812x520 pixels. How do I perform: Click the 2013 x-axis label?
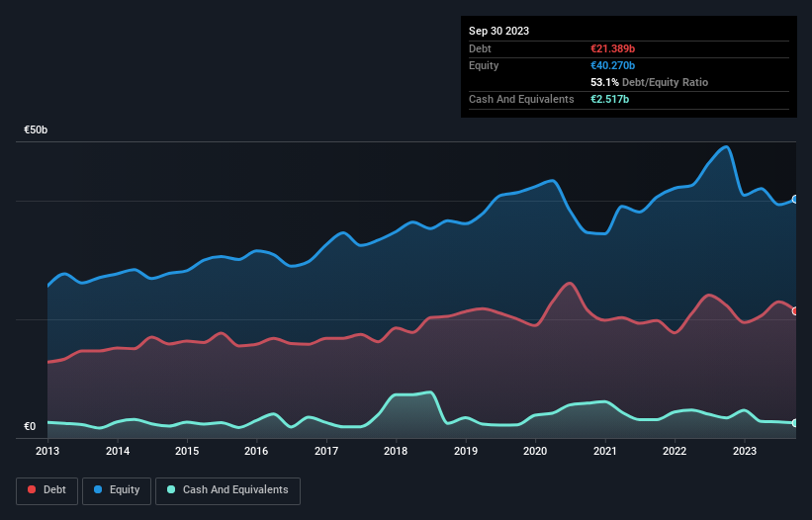coord(47,451)
